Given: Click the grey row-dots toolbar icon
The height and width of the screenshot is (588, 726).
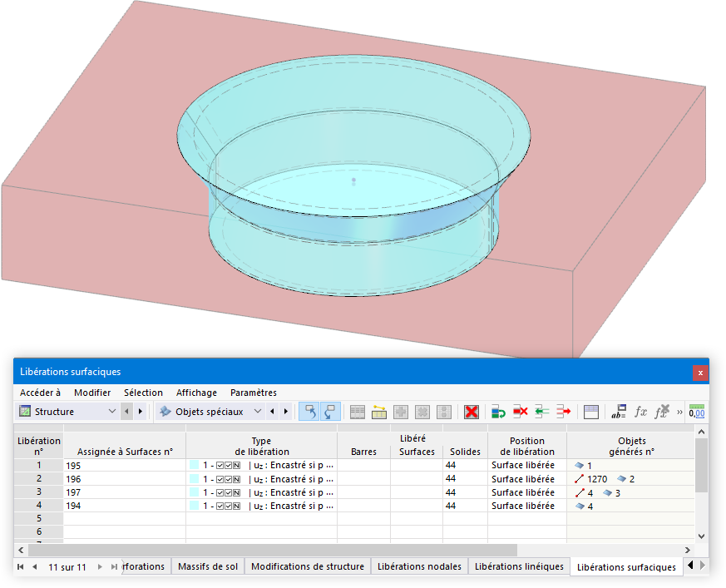Looking at the screenshot, I should 443,412.
